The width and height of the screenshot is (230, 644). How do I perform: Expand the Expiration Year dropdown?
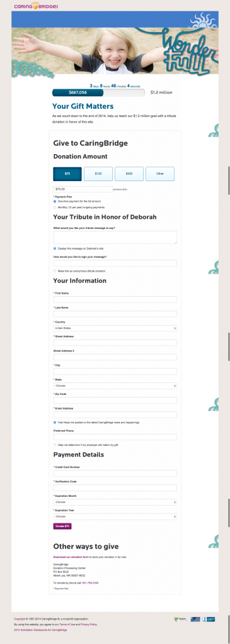click(x=115, y=517)
